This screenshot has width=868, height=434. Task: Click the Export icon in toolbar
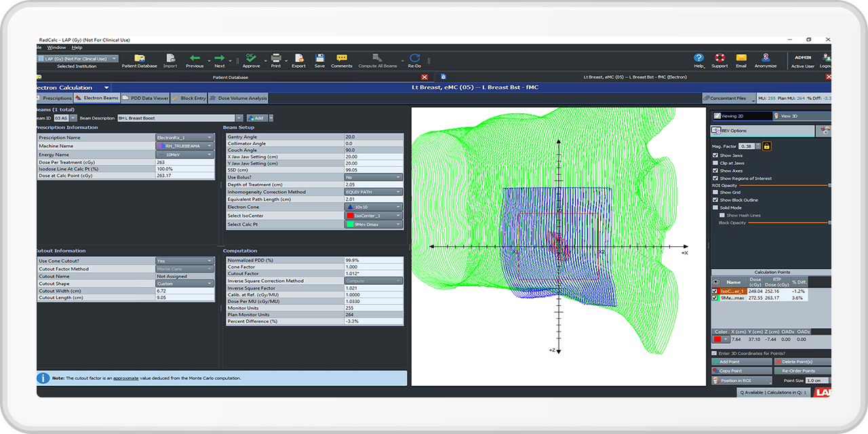tap(298, 58)
